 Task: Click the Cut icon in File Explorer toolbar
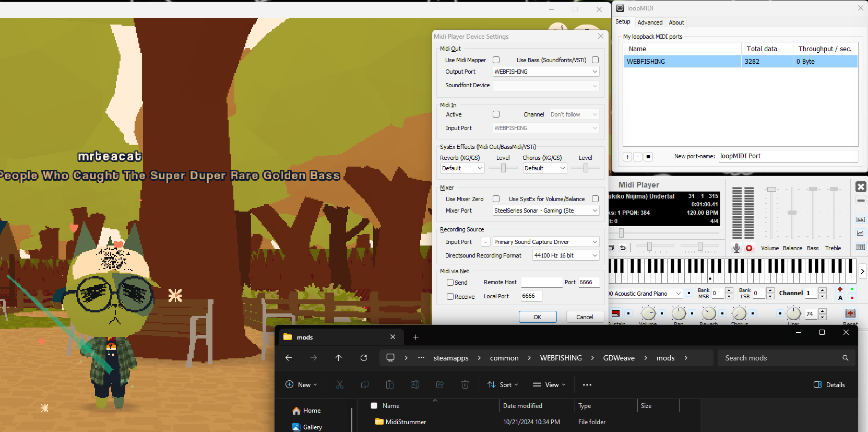340,385
